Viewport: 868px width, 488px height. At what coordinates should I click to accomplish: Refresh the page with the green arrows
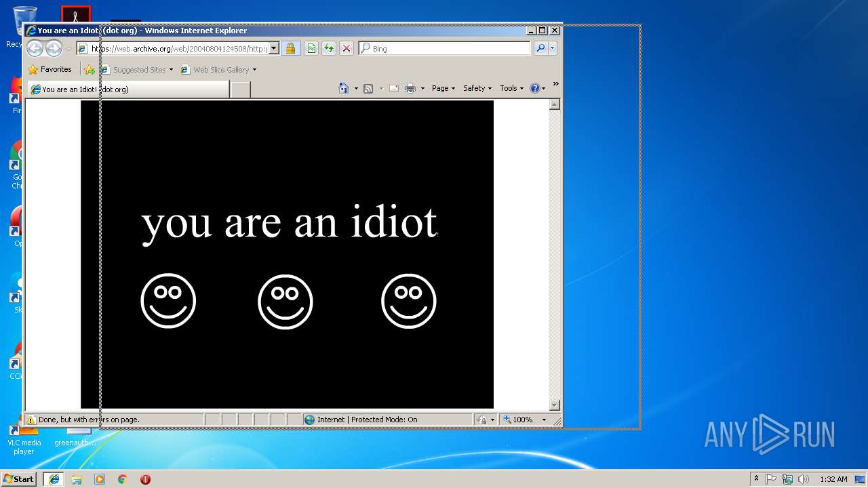point(329,48)
